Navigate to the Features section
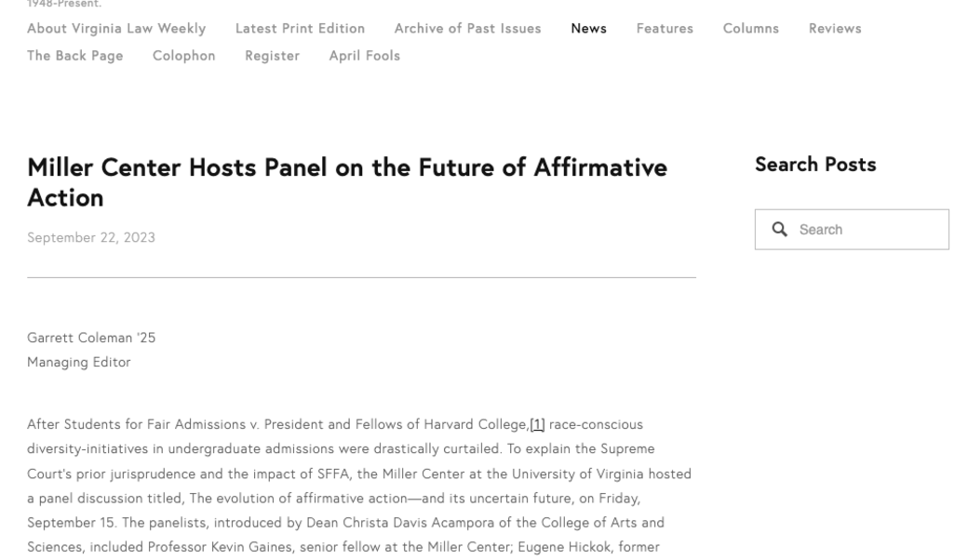The image size is (968, 560). coord(665,29)
